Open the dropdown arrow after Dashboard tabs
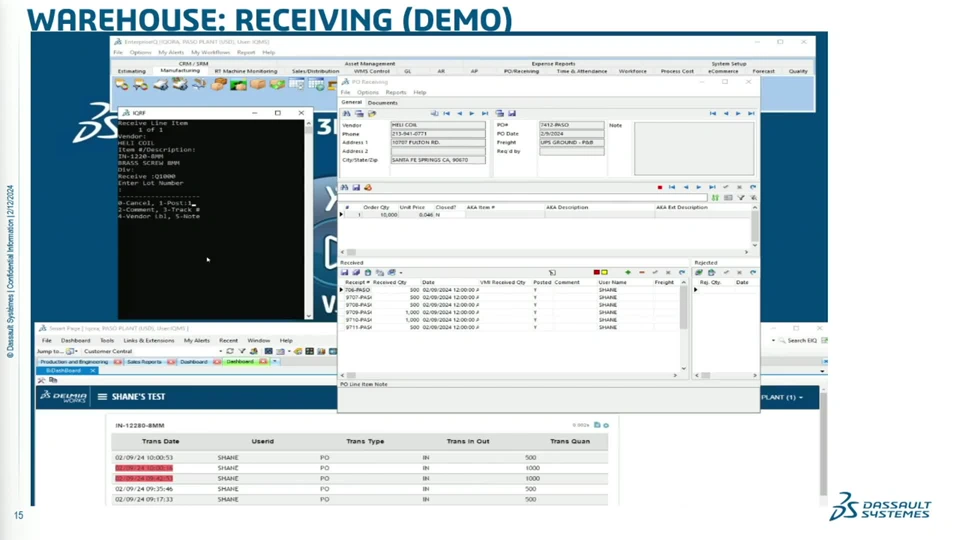The height and width of the screenshot is (540, 960). (275, 362)
